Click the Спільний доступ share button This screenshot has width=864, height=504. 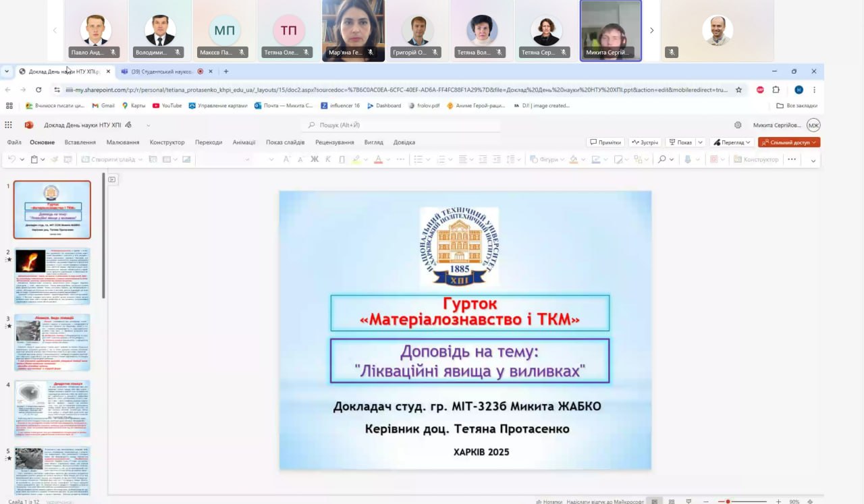(x=789, y=142)
